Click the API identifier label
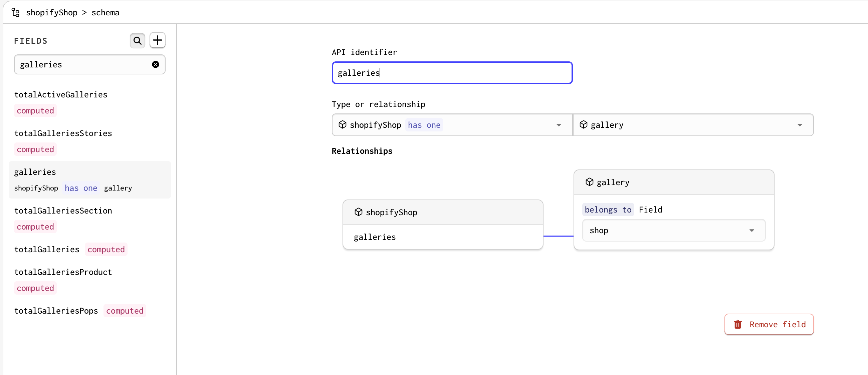868x375 pixels. point(364,52)
